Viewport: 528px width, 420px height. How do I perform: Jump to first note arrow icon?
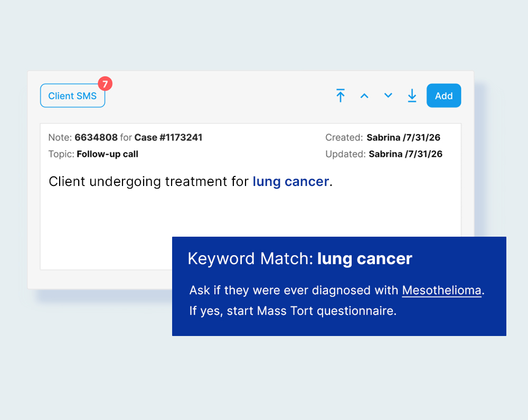(341, 96)
